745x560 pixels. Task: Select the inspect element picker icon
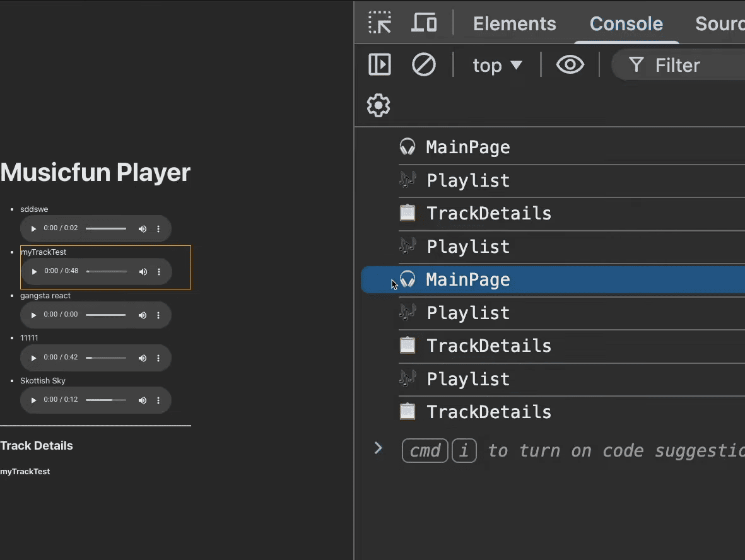[380, 23]
